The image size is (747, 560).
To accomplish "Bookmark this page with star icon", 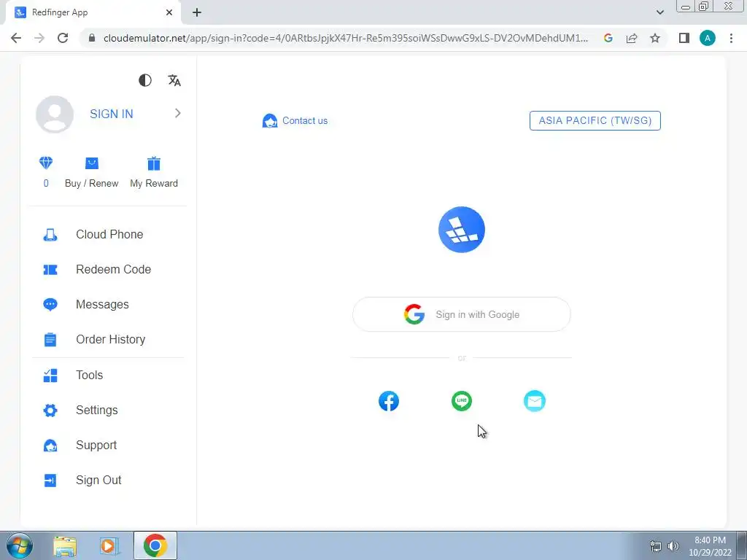I will (655, 38).
